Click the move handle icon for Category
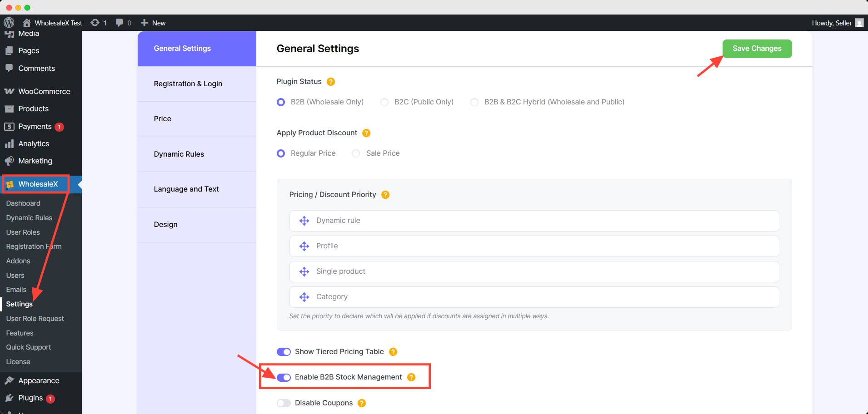This screenshot has height=414, width=868. pos(304,297)
